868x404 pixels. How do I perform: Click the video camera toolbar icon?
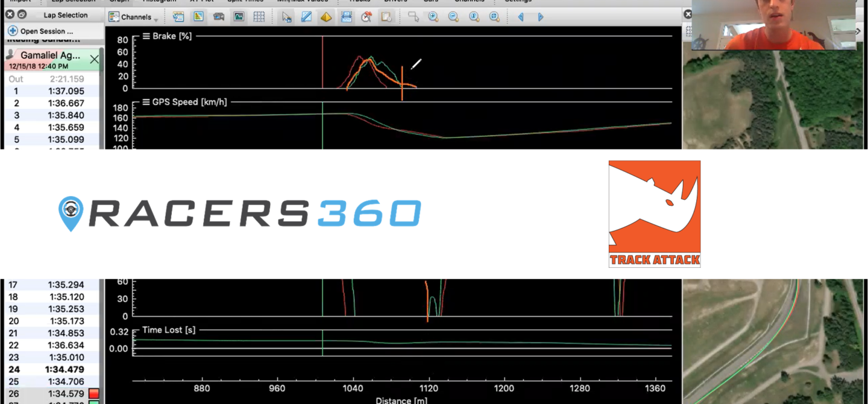[219, 17]
